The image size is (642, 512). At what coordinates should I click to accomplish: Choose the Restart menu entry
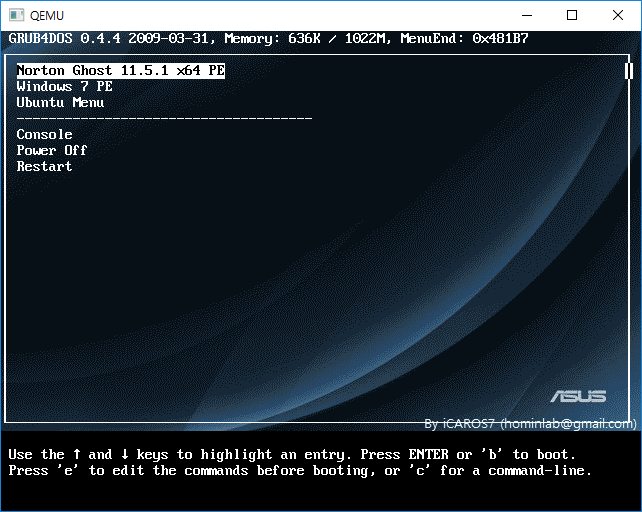pyautogui.click(x=44, y=166)
